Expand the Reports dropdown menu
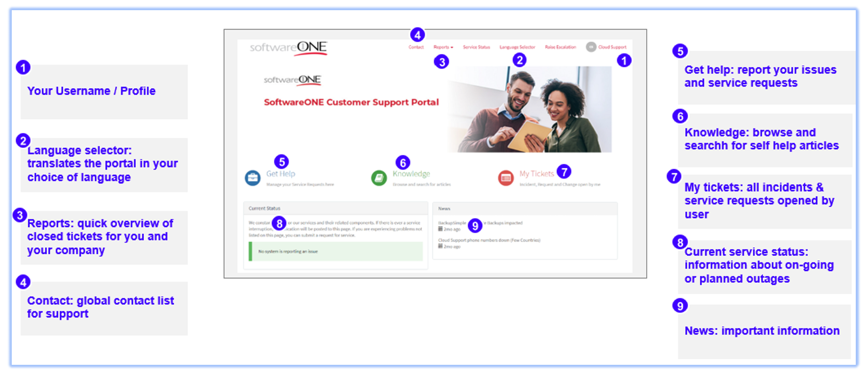Viewport: 868px width, 375px height. (443, 47)
